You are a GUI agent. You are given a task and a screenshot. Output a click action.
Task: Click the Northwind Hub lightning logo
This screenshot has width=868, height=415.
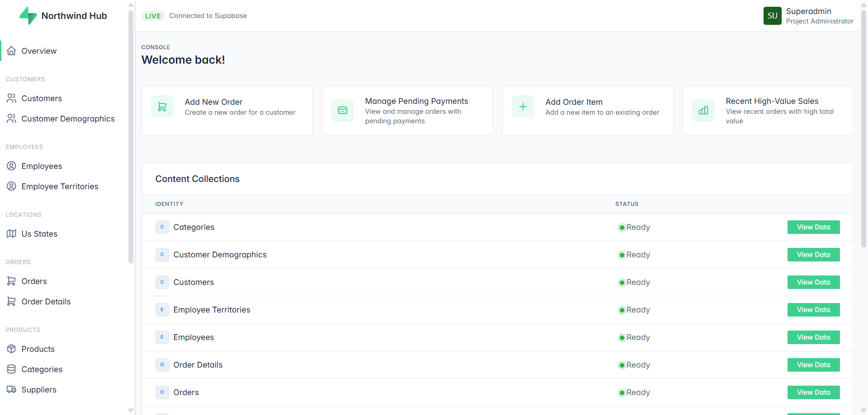28,16
